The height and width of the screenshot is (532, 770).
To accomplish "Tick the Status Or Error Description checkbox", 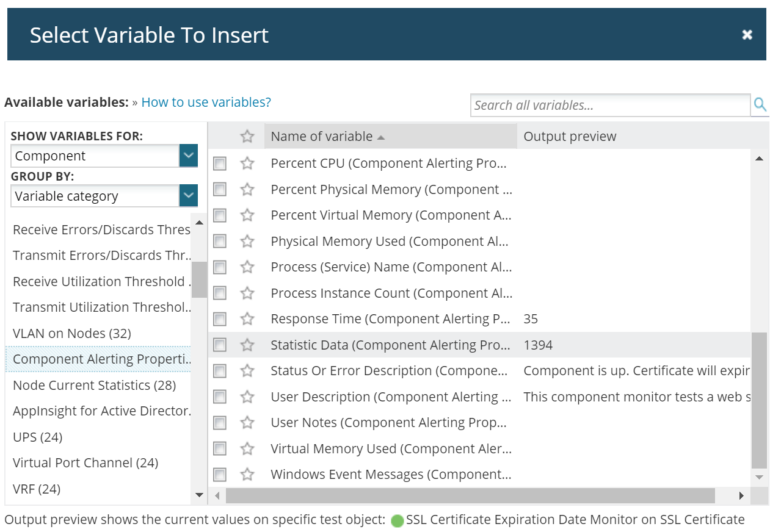I will (220, 371).
